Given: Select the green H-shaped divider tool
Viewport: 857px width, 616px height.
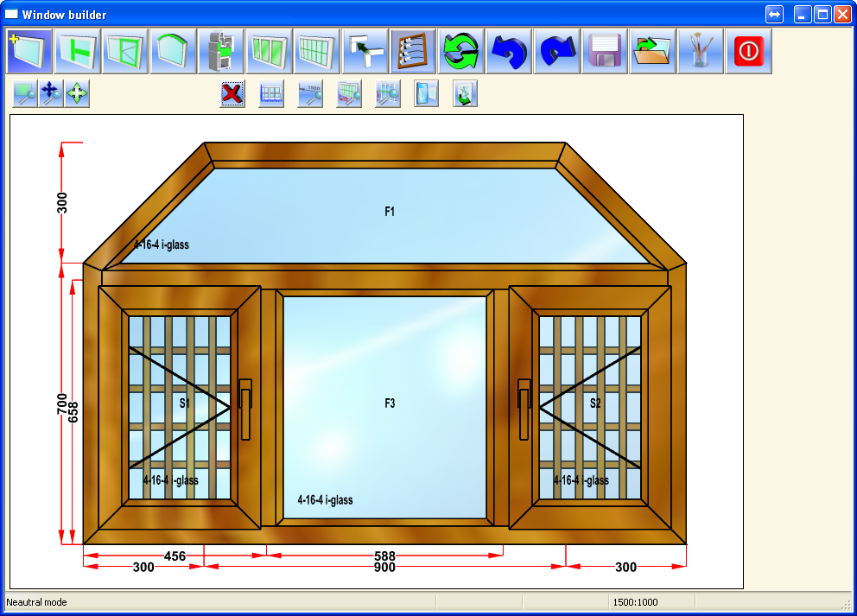Looking at the screenshot, I should pos(78,52).
